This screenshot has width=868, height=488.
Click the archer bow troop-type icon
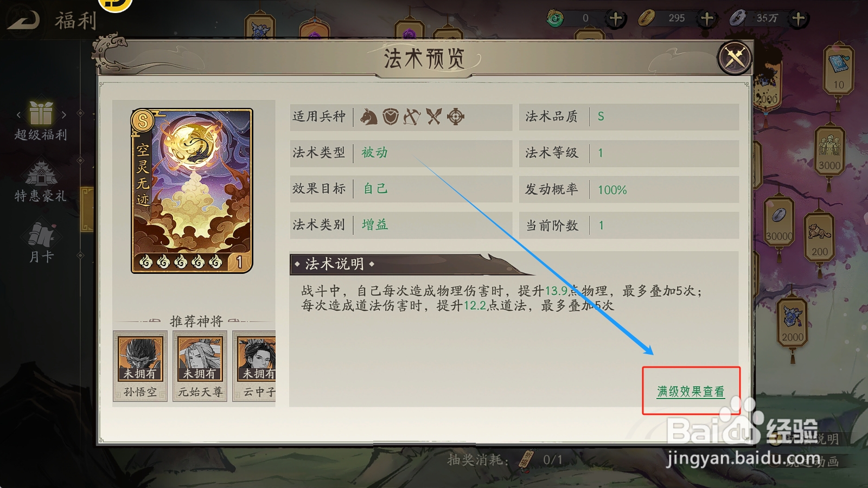(x=412, y=117)
